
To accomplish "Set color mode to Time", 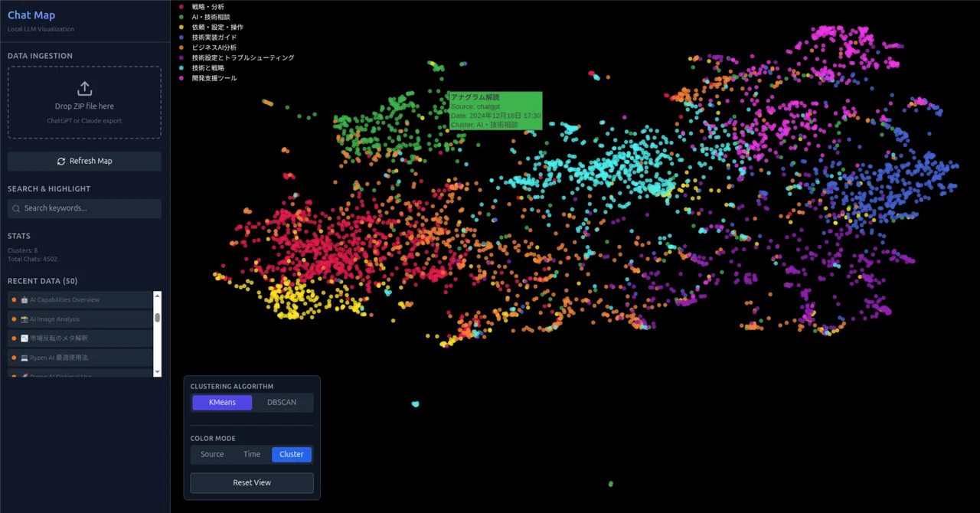I will (252, 454).
